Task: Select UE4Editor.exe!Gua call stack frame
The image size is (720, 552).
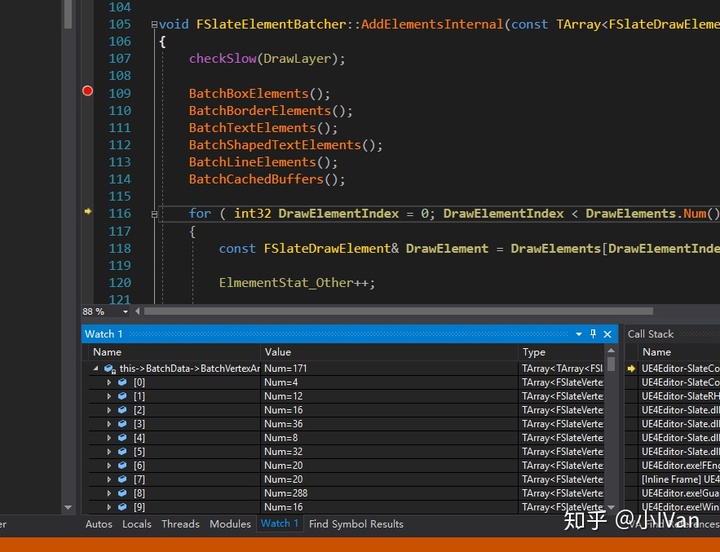Action: (x=679, y=493)
